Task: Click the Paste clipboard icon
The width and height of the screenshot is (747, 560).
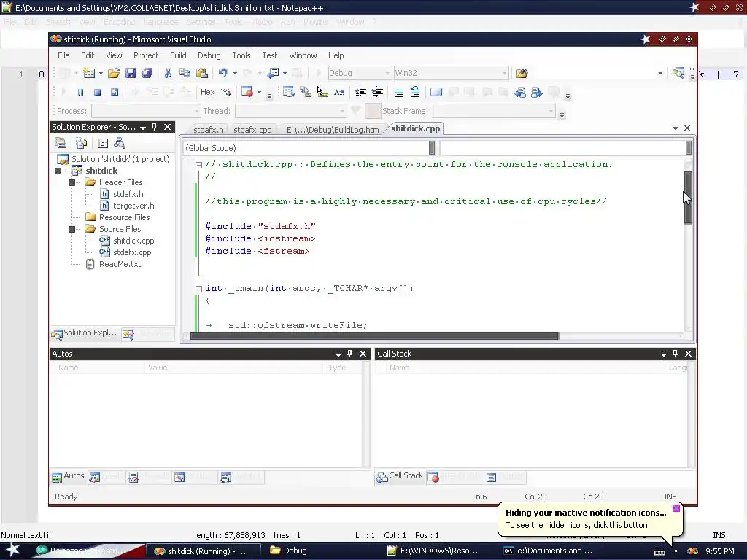Action: pos(202,73)
